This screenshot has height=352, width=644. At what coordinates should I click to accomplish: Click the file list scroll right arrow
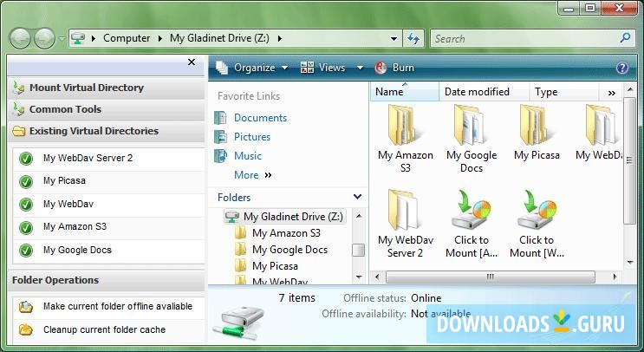tap(615, 277)
